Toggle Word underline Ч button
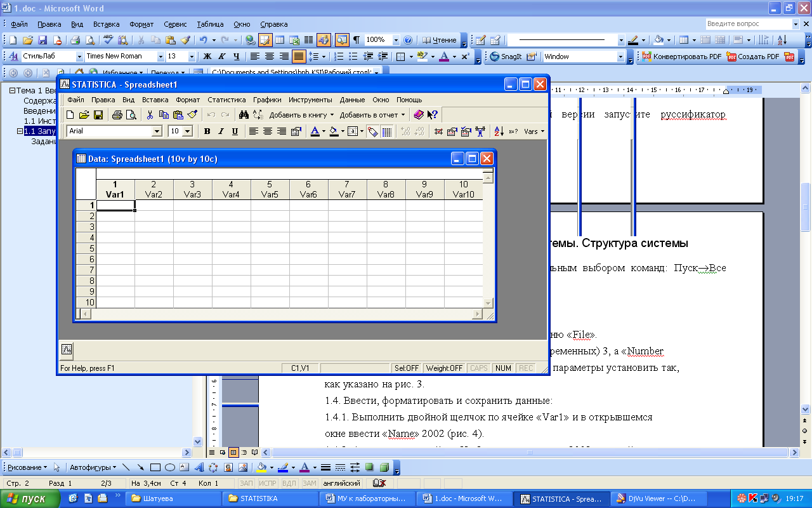Screen dimensions: 812x508 (237, 57)
